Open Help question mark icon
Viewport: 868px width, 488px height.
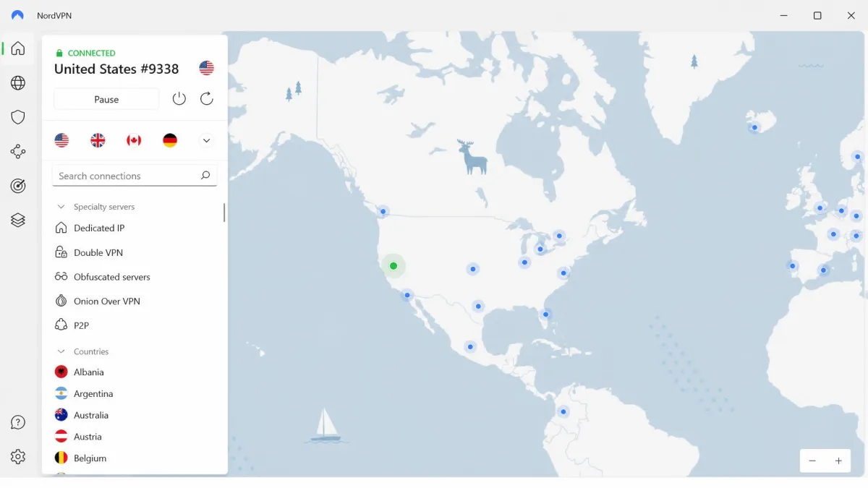[x=18, y=423]
